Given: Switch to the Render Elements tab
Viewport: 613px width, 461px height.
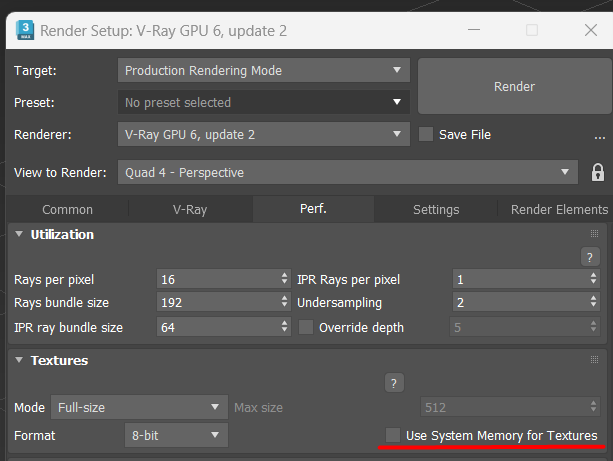Looking at the screenshot, I should point(559,210).
